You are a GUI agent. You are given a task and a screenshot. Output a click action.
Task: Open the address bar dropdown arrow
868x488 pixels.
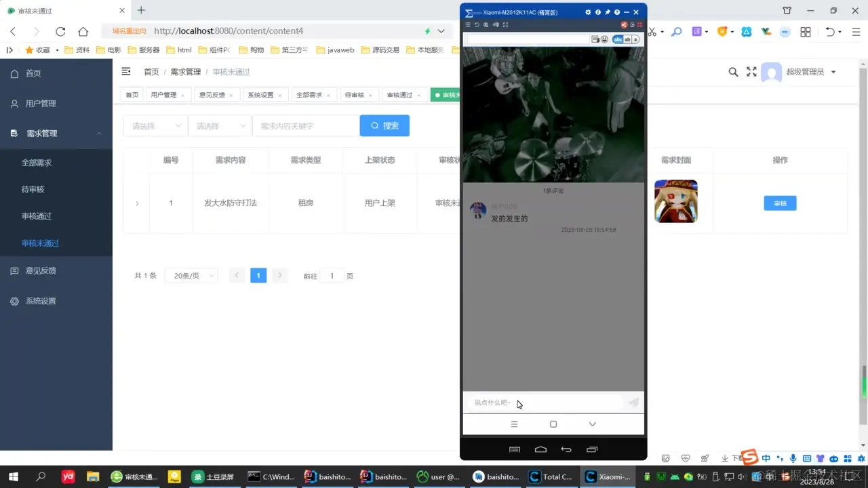pos(441,31)
